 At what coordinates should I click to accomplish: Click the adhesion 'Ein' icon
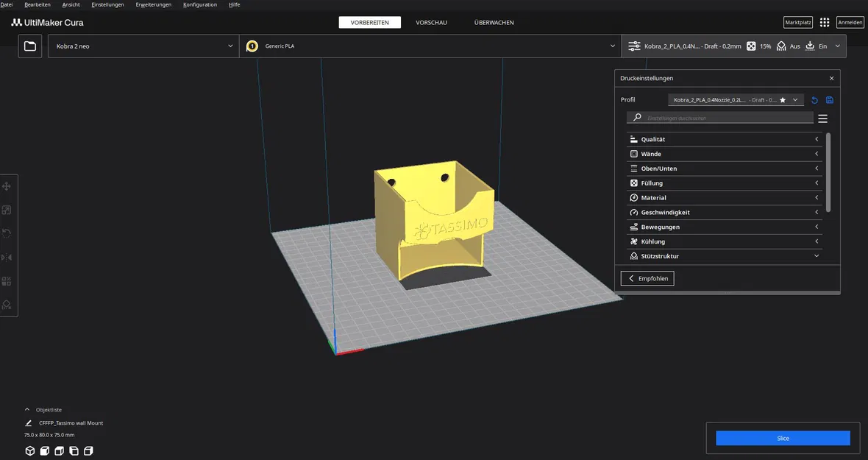[x=810, y=46]
